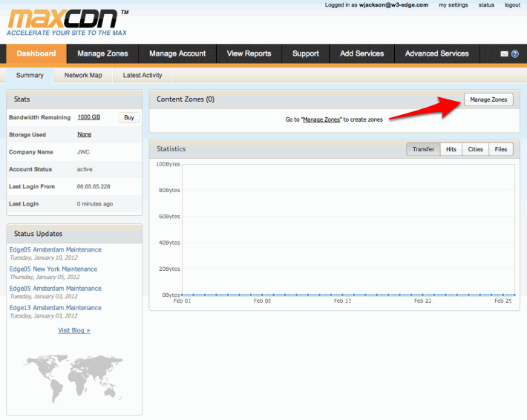Follow the "Manage Zones" link in zone message
The width and height of the screenshot is (527, 420).
(321, 119)
